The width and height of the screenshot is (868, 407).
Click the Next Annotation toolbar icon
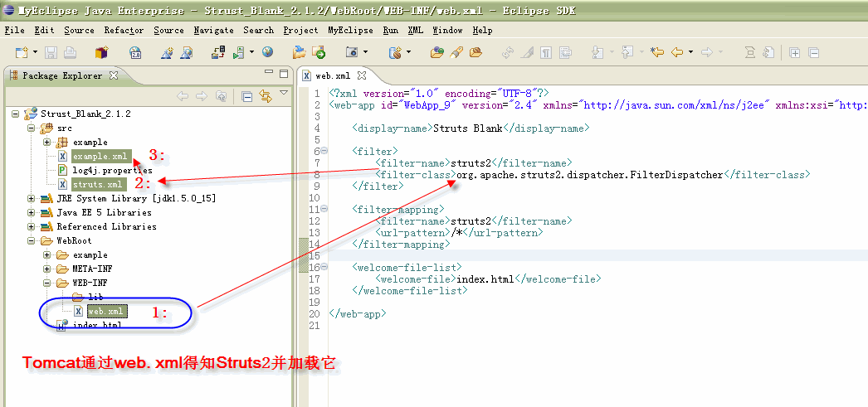[597, 52]
